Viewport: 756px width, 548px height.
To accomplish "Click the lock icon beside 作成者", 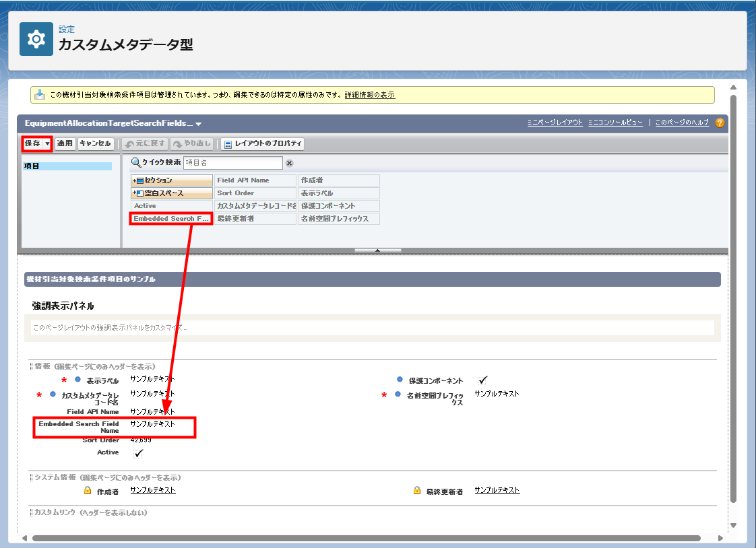I will (x=88, y=491).
